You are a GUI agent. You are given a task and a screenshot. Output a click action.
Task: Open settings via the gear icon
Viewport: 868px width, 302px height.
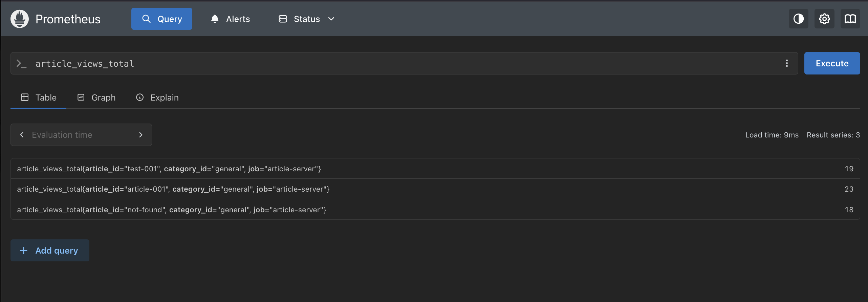824,19
